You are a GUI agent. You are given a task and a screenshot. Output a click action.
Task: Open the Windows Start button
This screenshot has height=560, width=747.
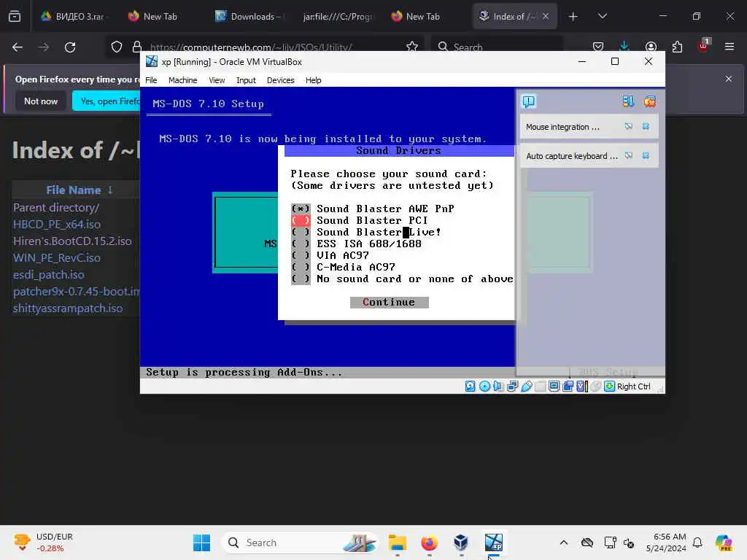pyautogui.click(x=201, y=542)
